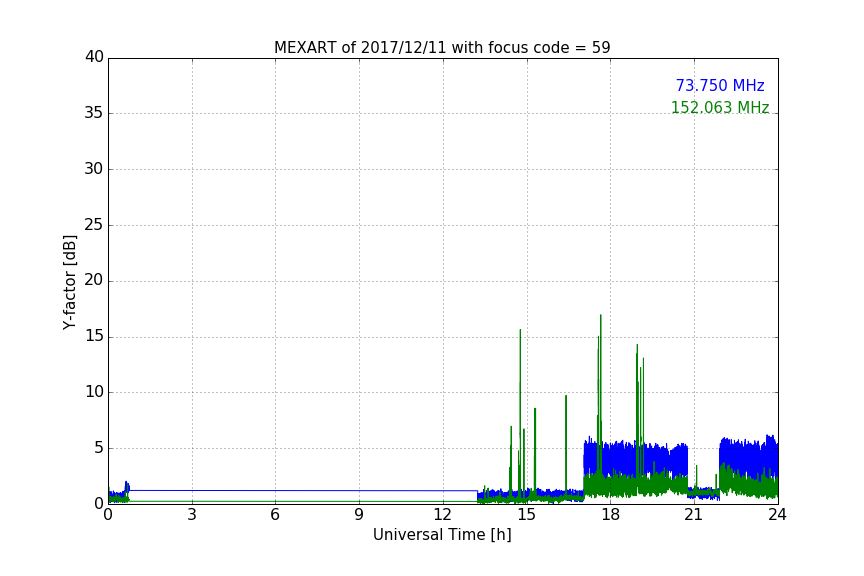Click x-axis tick label 18
The height and width of the screenshot is (576, 864).
pos(611,515)
